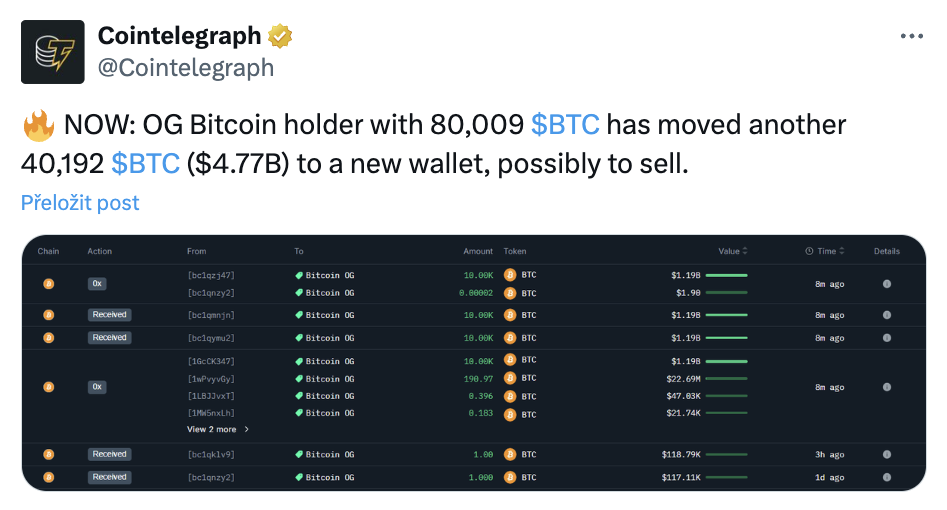Click details icon of 1d ago transaction
The width and height of the screenshot is (947, 510).
click(x=887, y=477)
